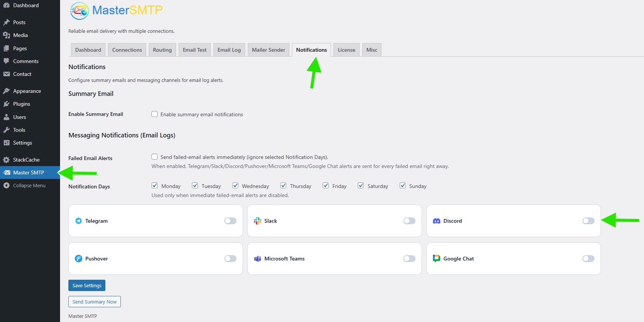Turn on the Telegram toggle
Viewport: 644px width, 322px height.
coord(230,221)
